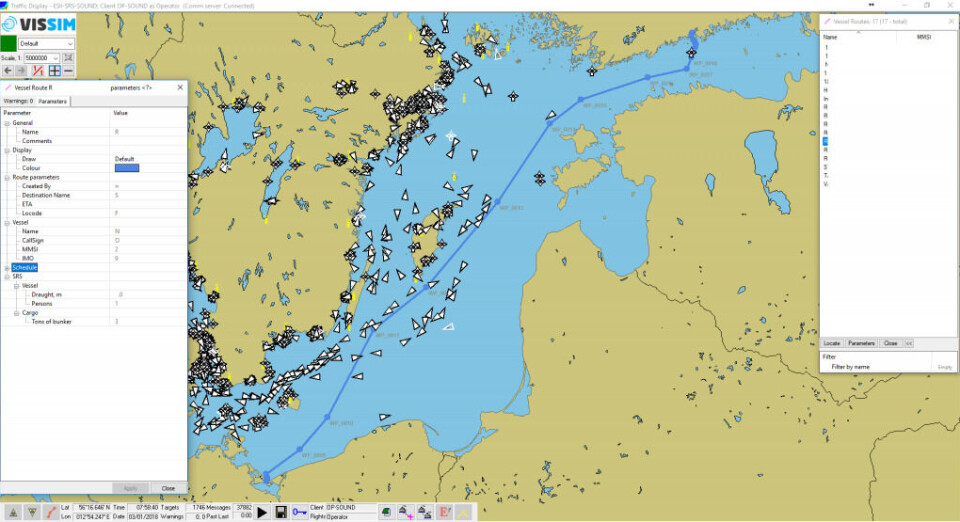Click the red route line icon in bottom bar

click(x=51, y=512)
